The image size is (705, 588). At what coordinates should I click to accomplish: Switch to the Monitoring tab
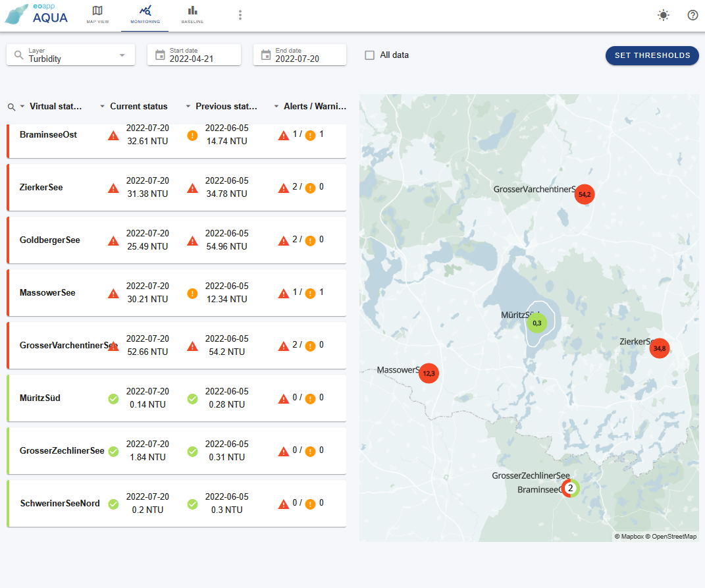pyautogui.click(x=145, y=15)
